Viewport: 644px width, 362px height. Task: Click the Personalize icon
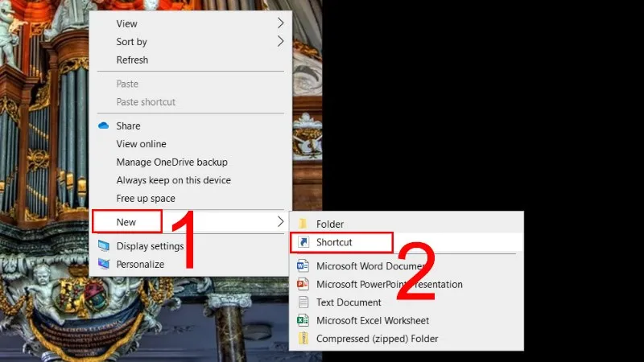[x=104, y=264]
